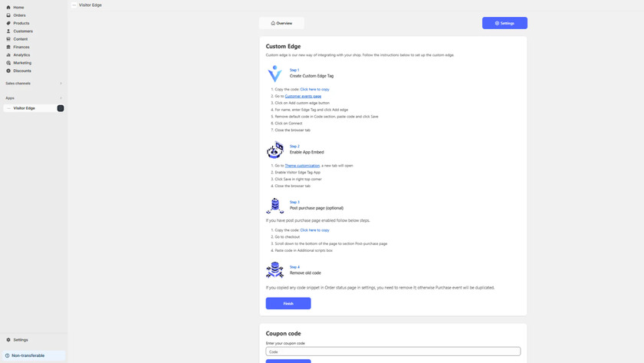This screenshot has height=363, width=644.
Task: Click the Orders inbox icon
Action: coord(8,15)
